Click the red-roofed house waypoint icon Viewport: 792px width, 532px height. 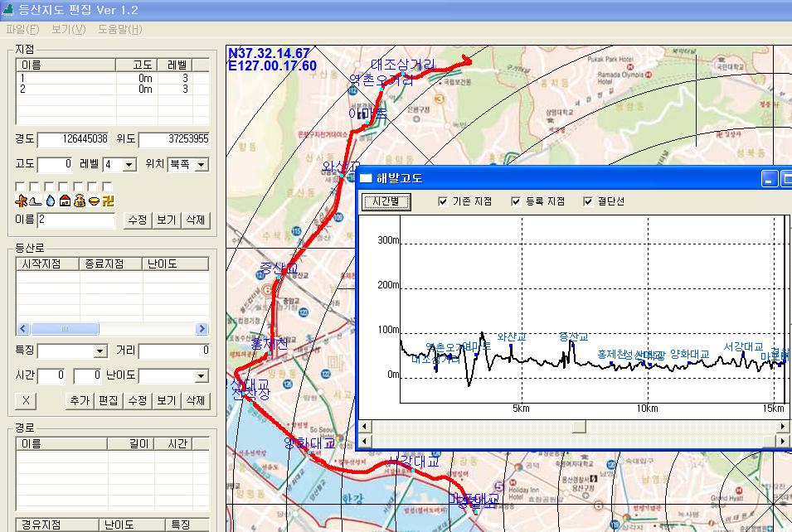(x=66, y=201)
